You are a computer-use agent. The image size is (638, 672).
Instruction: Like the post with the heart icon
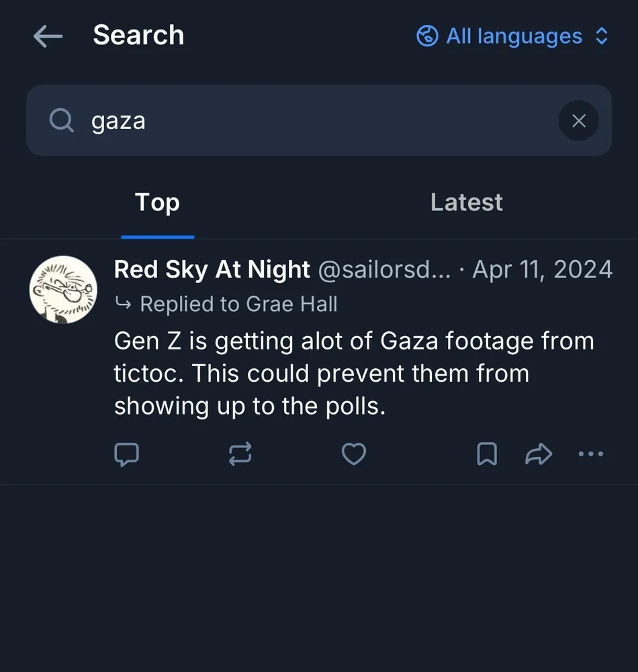354,455
